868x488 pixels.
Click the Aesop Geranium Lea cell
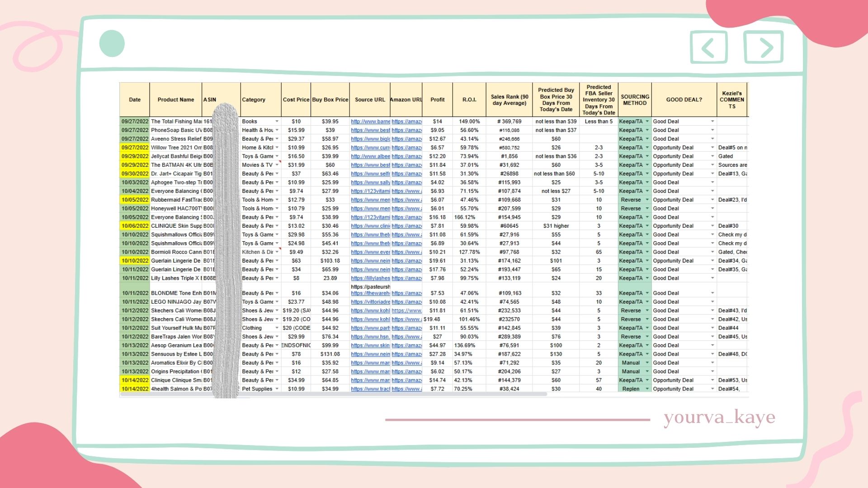(176, 345)
